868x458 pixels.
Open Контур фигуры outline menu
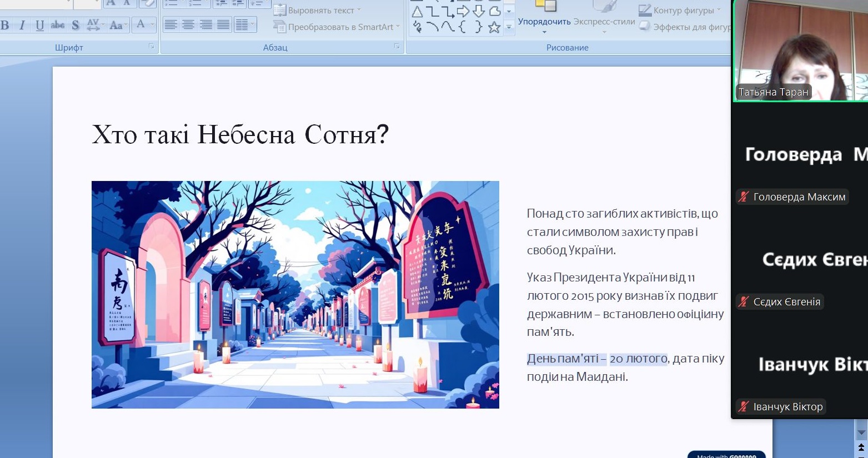point(680,11)
